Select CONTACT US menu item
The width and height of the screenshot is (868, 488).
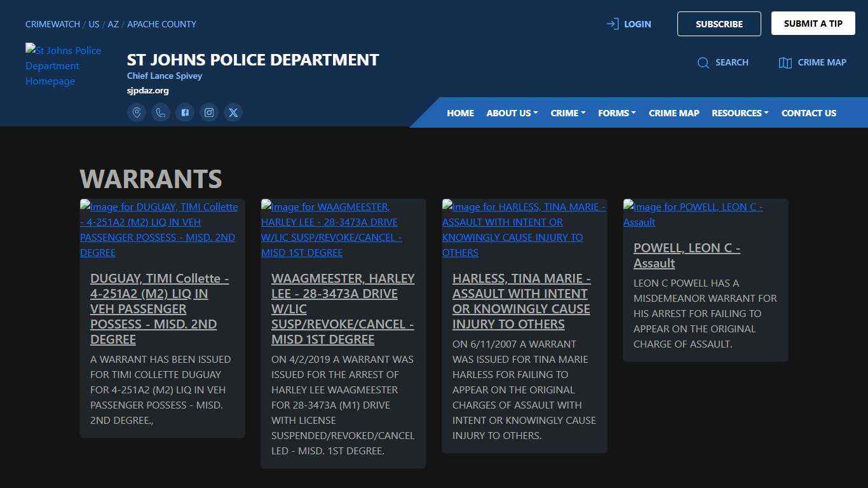(809, 112)
